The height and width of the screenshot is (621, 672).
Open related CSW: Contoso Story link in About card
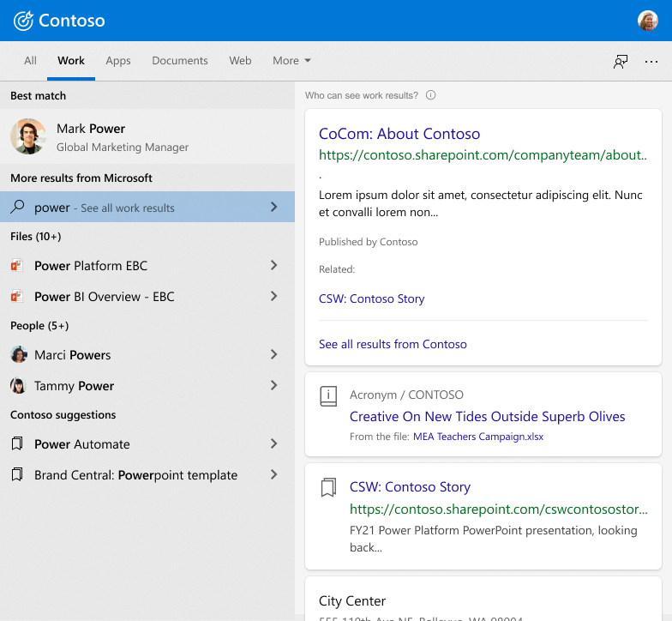pos(372,298)
